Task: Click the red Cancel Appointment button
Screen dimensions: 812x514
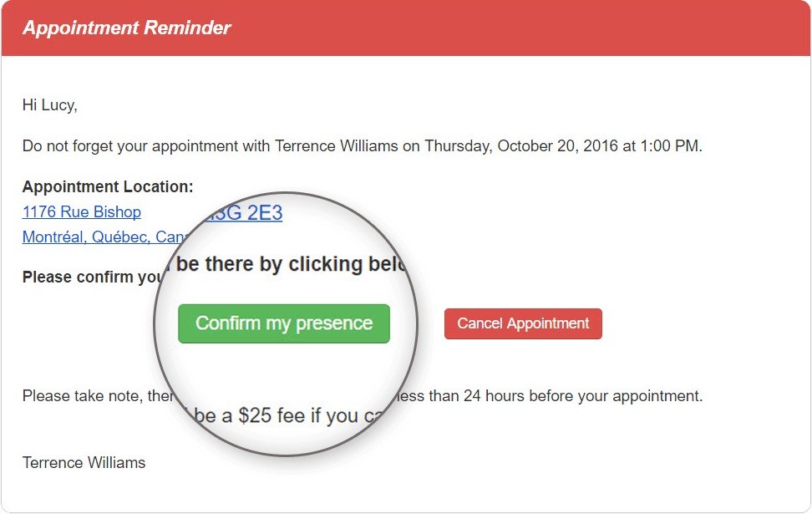Action: (523, 323)
